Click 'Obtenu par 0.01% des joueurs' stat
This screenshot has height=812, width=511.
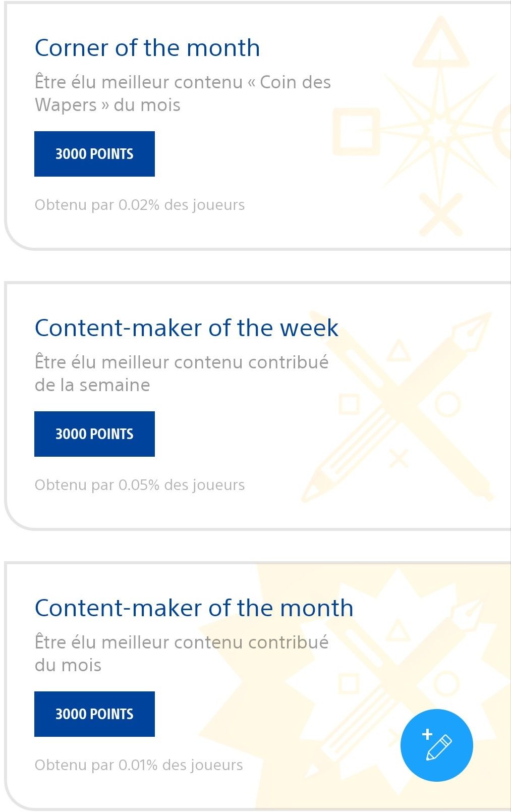coord(139,765)
